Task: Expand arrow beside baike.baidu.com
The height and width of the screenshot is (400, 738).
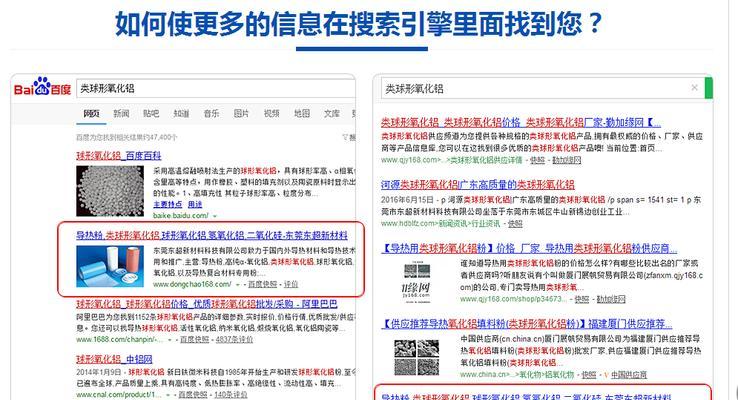Action: point(215,216)
